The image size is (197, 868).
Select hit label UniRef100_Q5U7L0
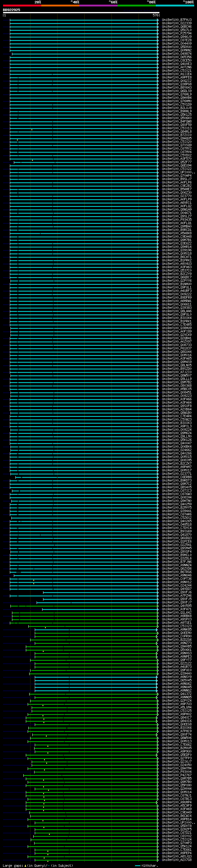point(176,30)
